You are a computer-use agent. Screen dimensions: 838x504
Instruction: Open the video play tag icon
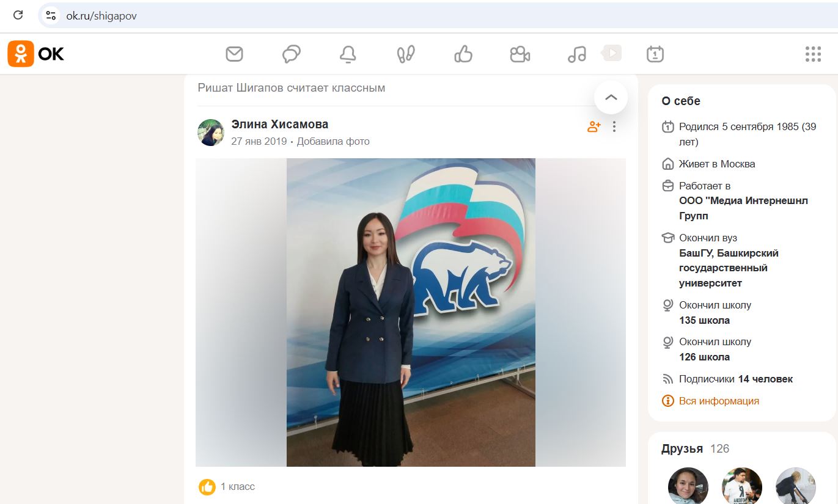[612, 53]
